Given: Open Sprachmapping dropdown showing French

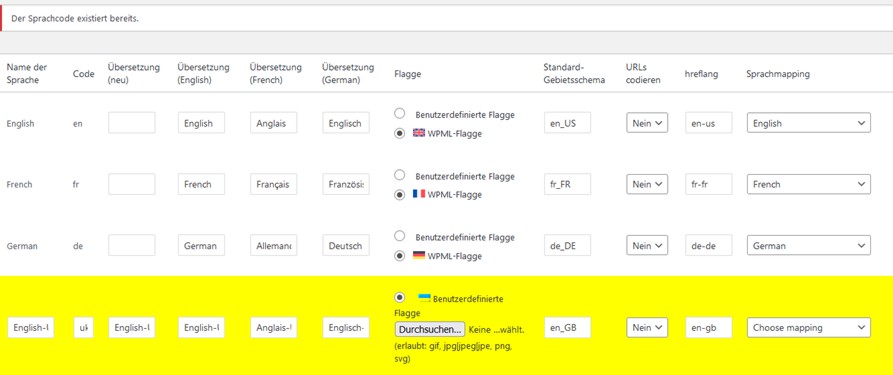Looking at the screenshot, I should (x=809, y=184).
